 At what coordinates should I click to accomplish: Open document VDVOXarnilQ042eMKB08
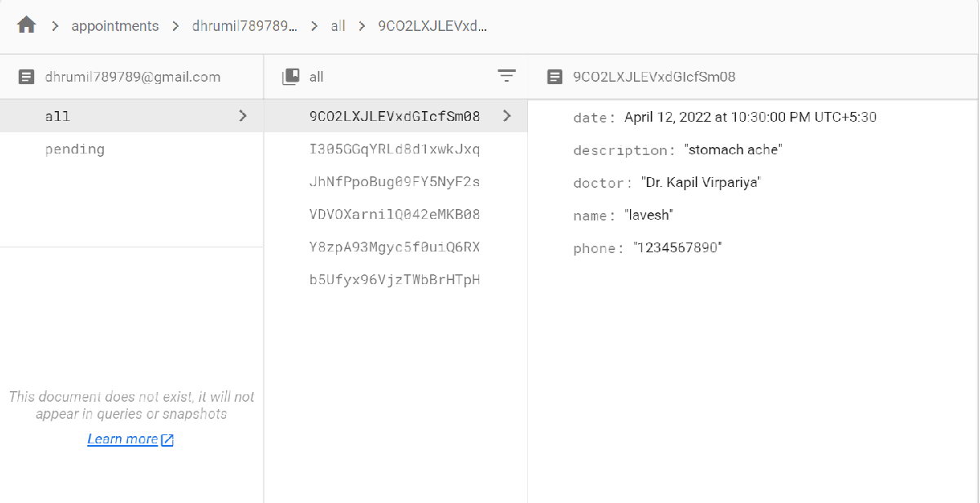point(395,214)
